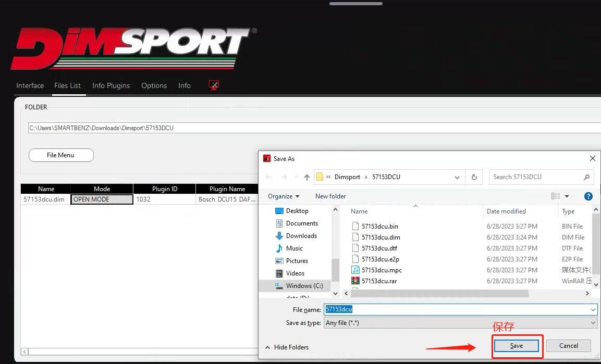Screen dimensions: 601x364
Task: Click the Back arrow in Save As dialog
Action: 268,177
